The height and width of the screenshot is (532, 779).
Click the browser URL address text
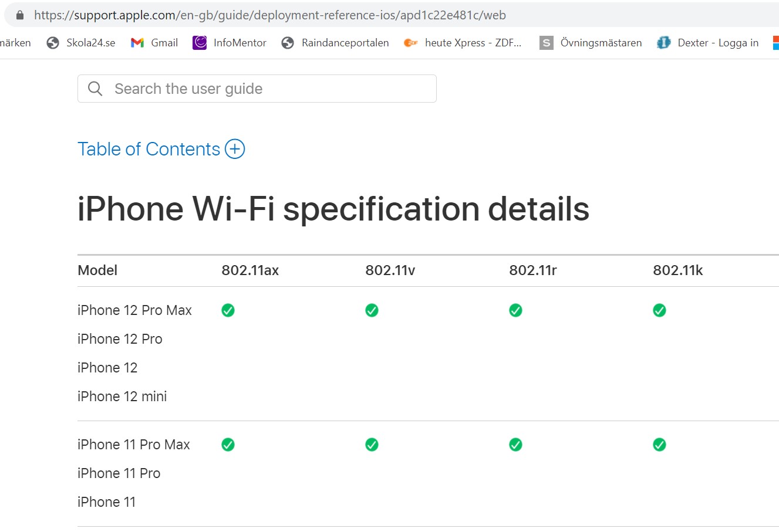(269, 15)
